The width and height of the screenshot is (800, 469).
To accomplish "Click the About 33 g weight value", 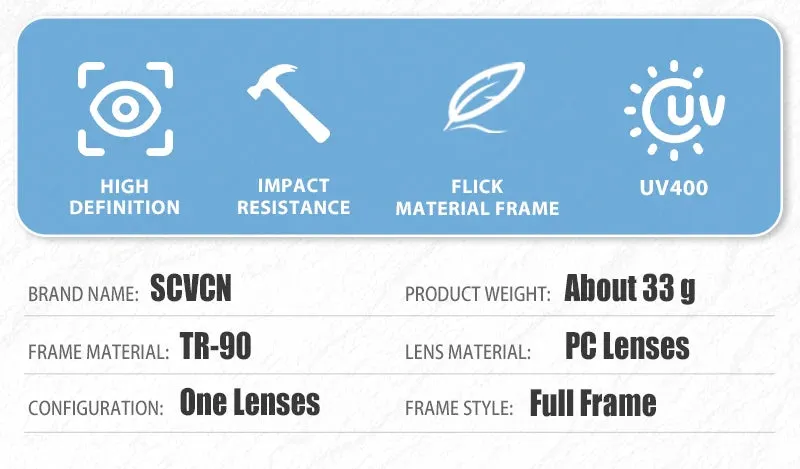I will pyautogui.click(x=630, y=289).
